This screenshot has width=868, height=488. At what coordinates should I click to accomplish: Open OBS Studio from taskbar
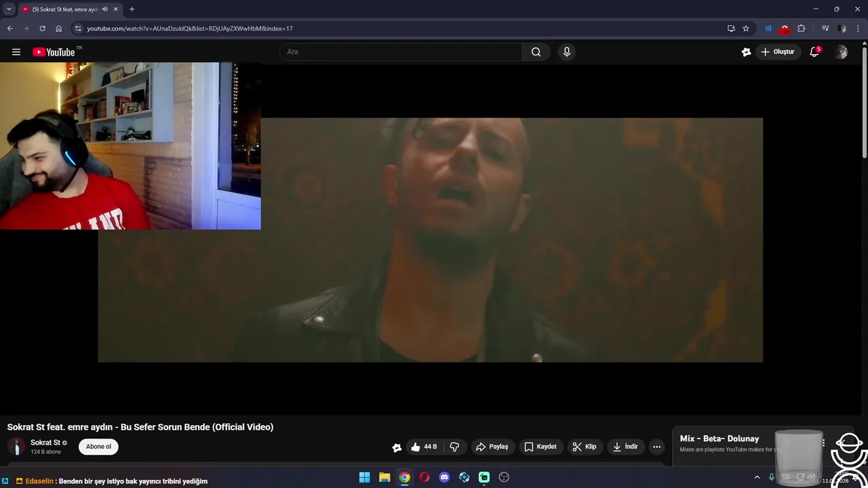click(x=504, y=477)
